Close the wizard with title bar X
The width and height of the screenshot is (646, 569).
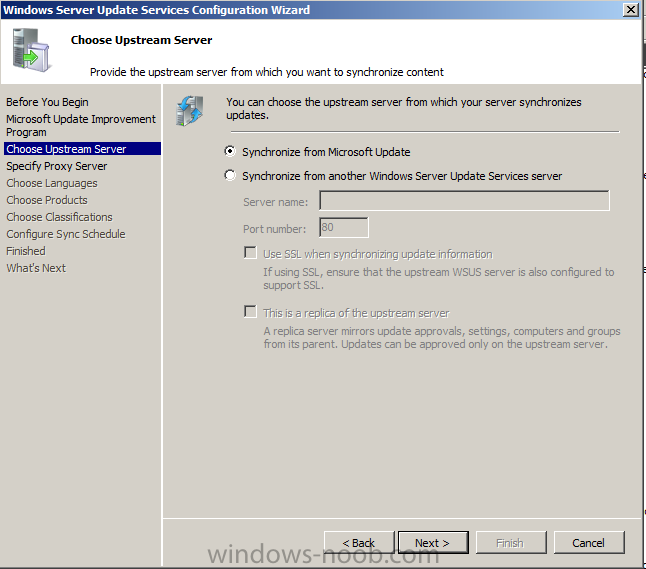click(631, 9)
